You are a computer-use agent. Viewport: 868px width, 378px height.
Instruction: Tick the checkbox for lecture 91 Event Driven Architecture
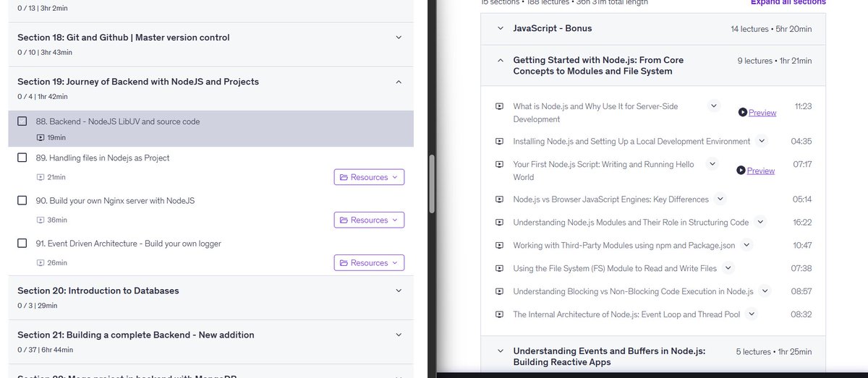(22, 244)
